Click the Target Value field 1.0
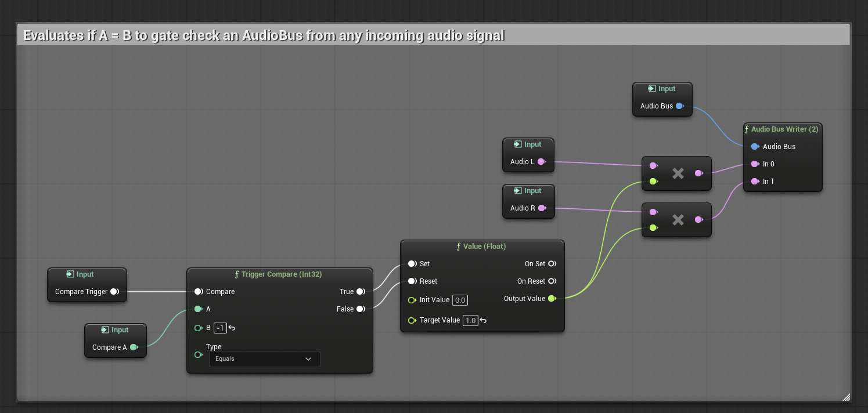The image size is (868, 413). pyautogui.click(x=470, y=320)
